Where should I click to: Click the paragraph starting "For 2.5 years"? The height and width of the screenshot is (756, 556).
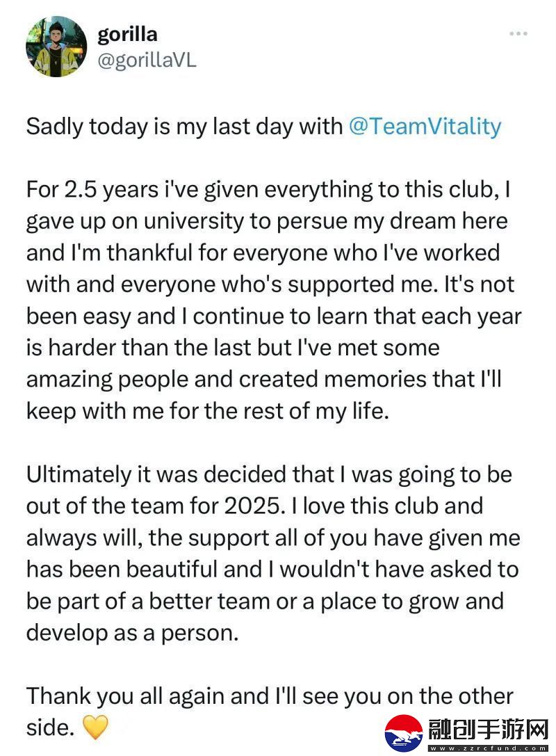[x=274, y=300]
